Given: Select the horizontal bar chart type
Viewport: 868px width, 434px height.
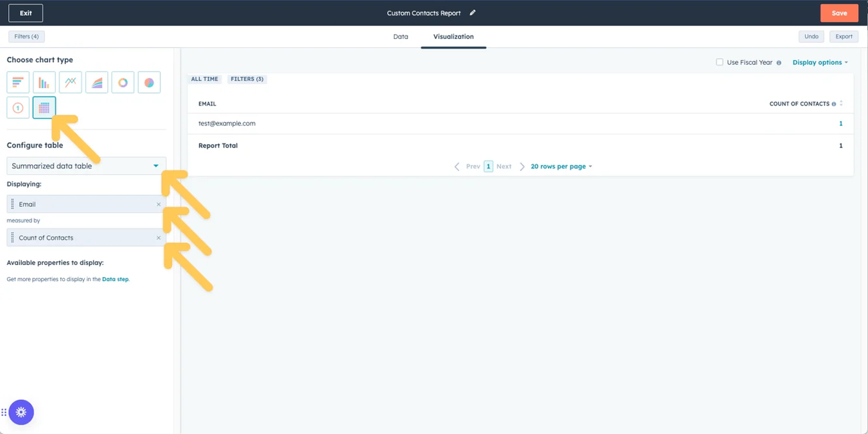Looking at the screenshot, I should pos(17,82).
